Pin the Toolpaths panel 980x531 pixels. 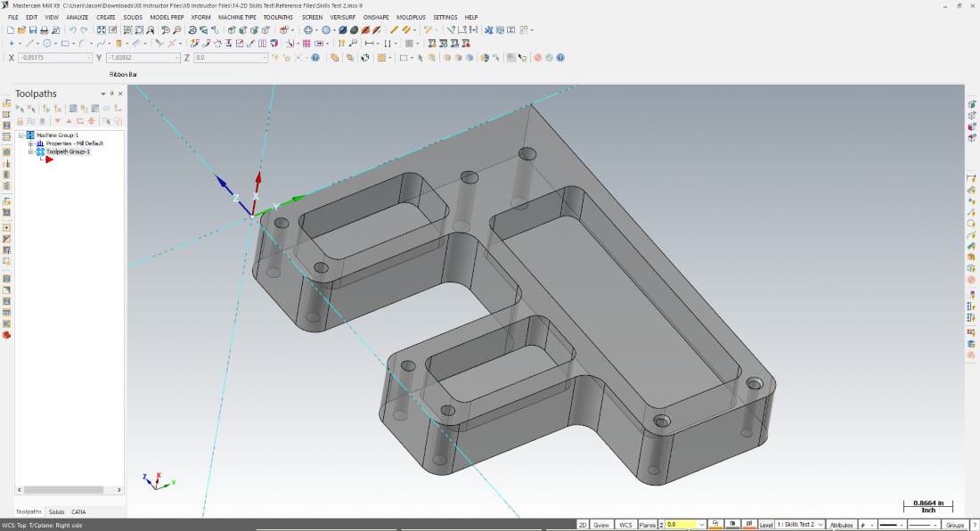tap(111, 94)
